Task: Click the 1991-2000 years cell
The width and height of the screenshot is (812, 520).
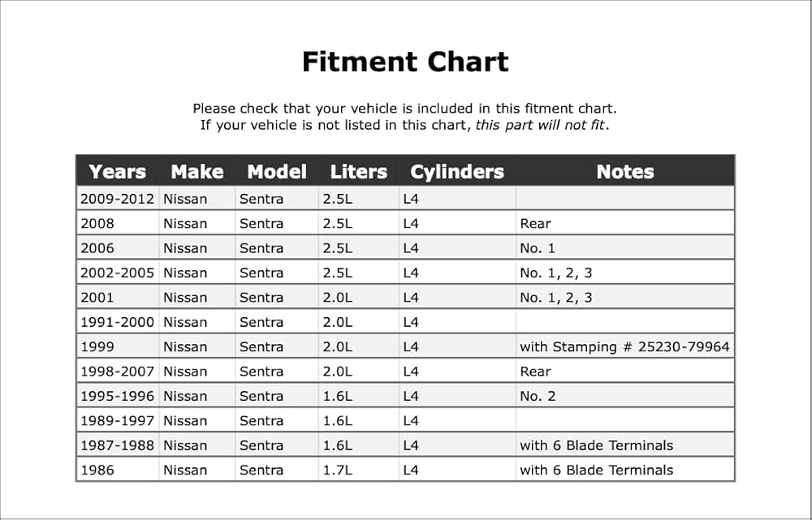Action: pyautogui.click(x=118, y=322)
